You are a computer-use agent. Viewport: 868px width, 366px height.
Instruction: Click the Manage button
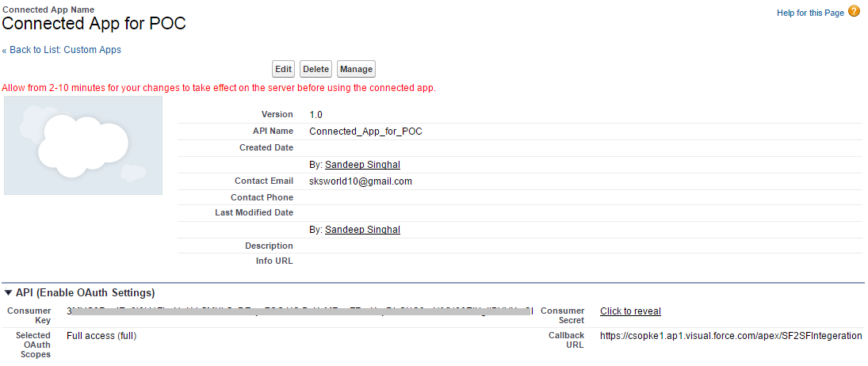tap(356, 69)
